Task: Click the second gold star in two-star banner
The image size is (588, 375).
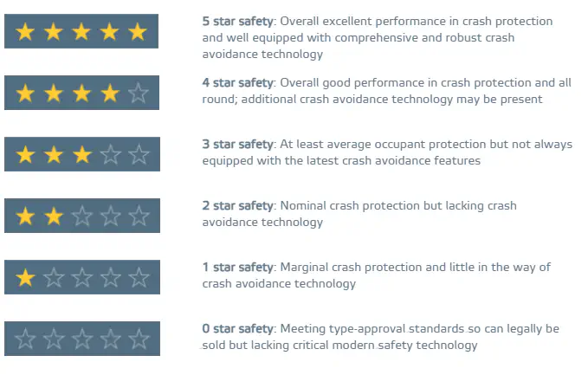Action: click(x=54, y=216)
